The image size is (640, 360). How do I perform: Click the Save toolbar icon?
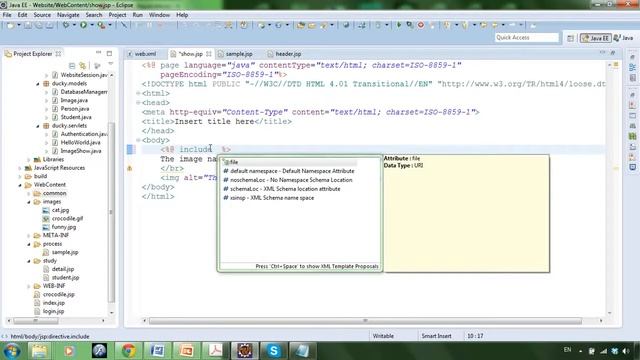click(28, 25)
